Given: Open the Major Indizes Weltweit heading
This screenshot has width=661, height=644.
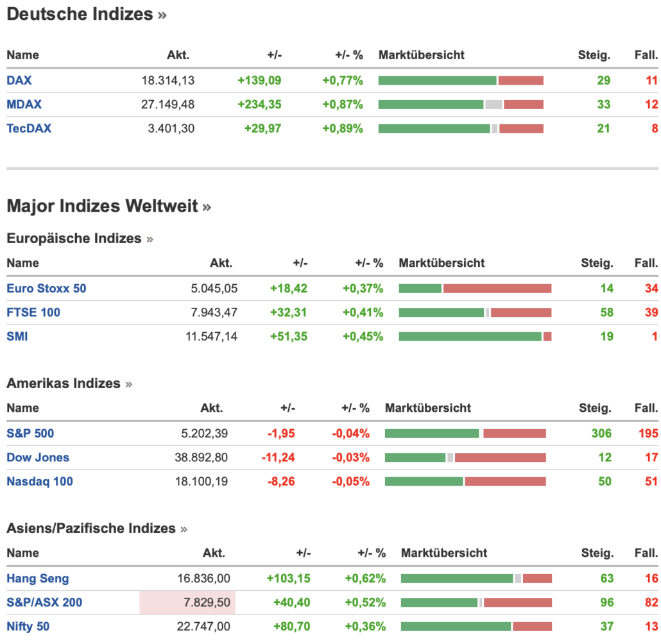Looking at the screenshot, I should coord(108,206).
